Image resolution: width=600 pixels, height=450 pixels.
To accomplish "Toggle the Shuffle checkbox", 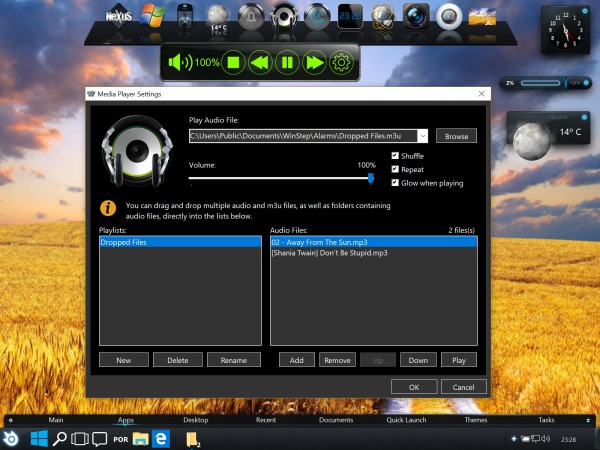I will [x=395, y=156].
